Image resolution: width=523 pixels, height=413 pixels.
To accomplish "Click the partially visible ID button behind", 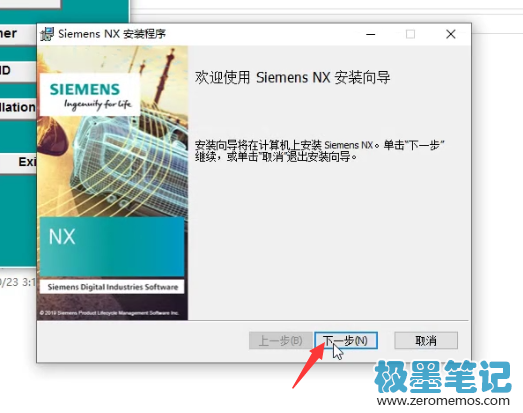I will 18,71.
